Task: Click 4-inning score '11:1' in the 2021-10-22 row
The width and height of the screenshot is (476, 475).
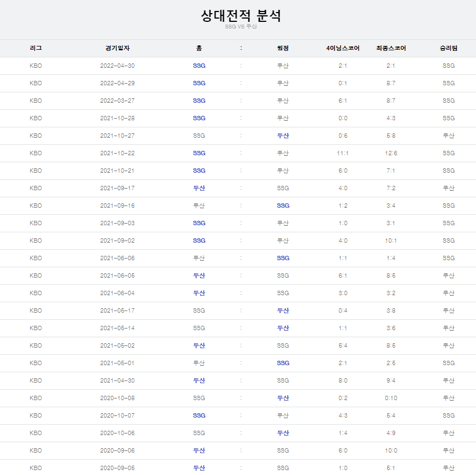Action: click(343, 153)
